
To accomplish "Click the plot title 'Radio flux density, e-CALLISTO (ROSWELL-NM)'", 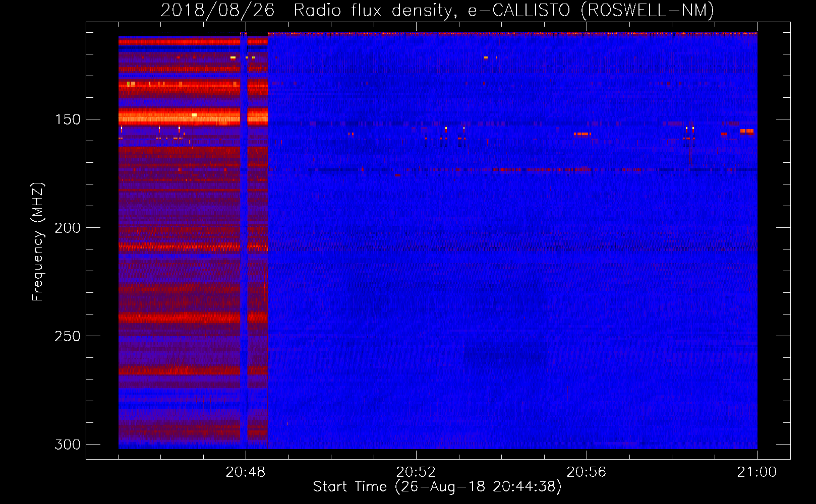I will 504,10.
